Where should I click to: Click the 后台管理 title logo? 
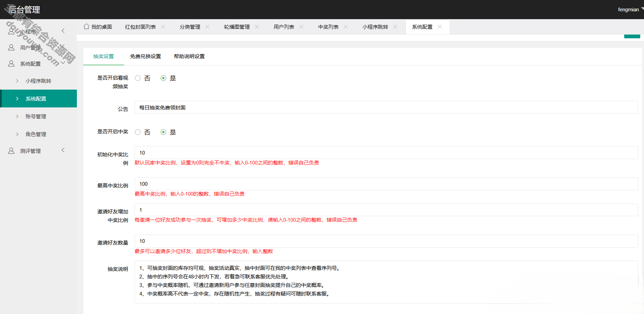24,10
